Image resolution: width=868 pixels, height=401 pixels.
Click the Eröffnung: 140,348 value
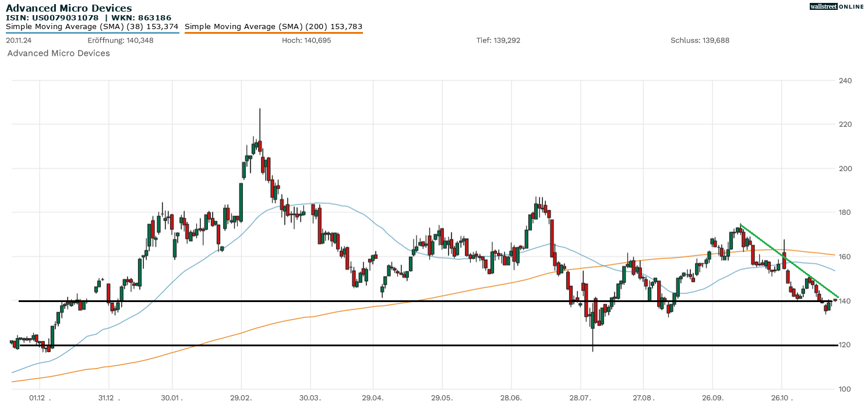tap(121, 41)
